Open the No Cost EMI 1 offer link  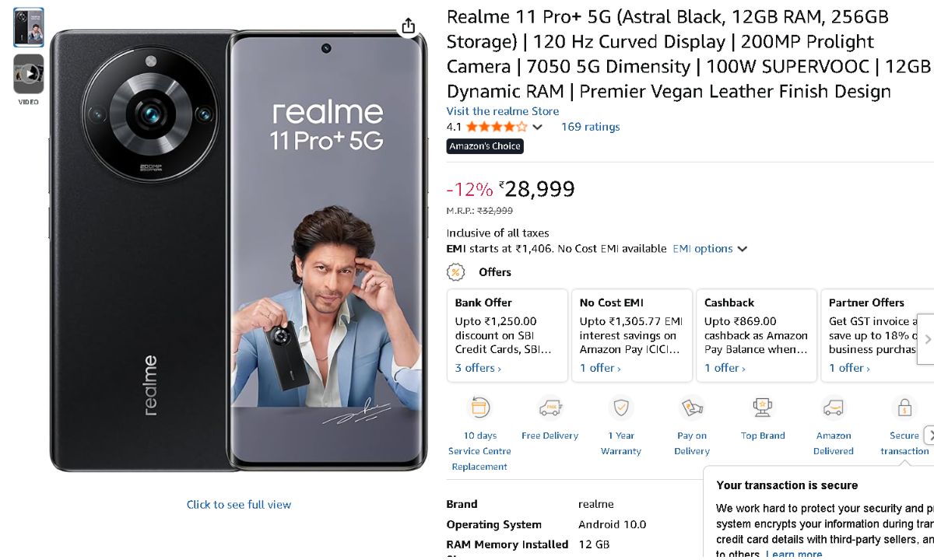600,368
